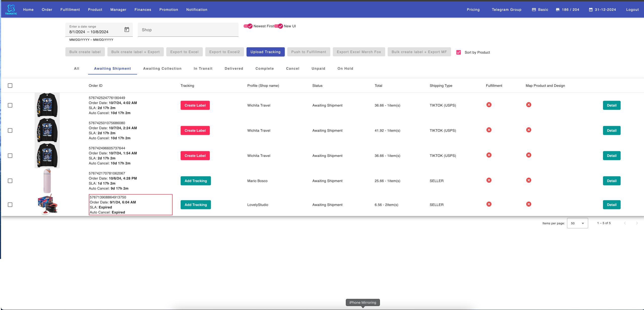
Task: Expand the Items per page dropdown
Action: click(577, 223)
